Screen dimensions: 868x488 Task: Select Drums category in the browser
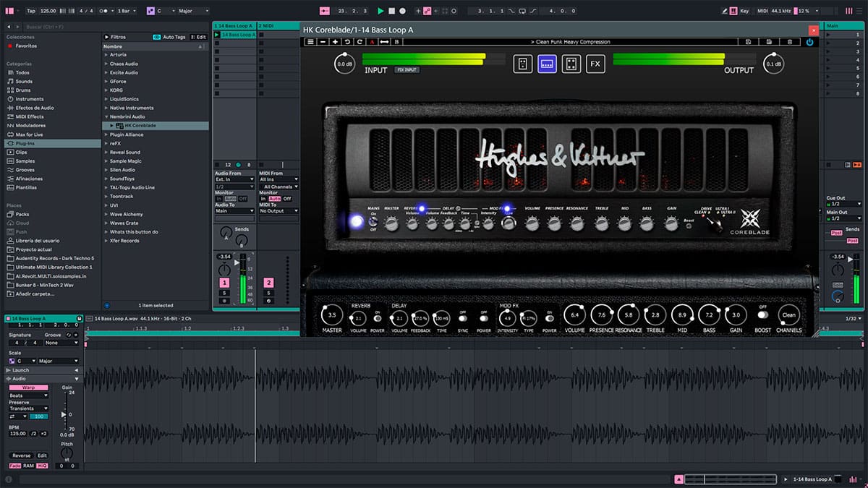point(23,90)
